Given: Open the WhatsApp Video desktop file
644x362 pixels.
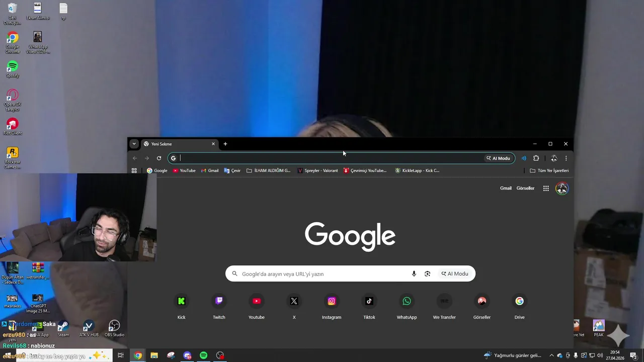Looking at the screenshot, I should pos(38,43).
